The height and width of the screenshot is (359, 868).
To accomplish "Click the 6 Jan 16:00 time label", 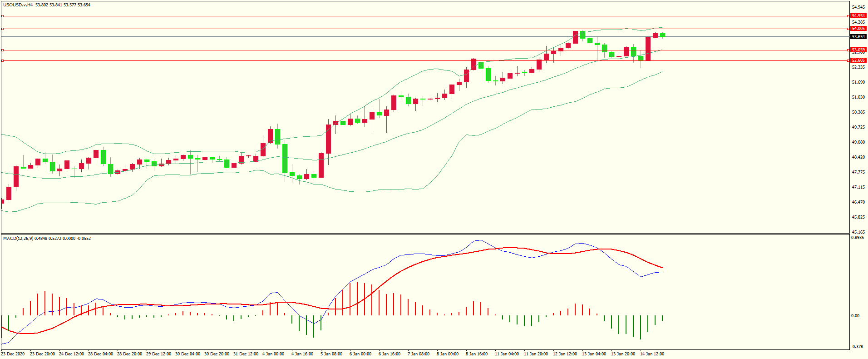I will (390, 354).
